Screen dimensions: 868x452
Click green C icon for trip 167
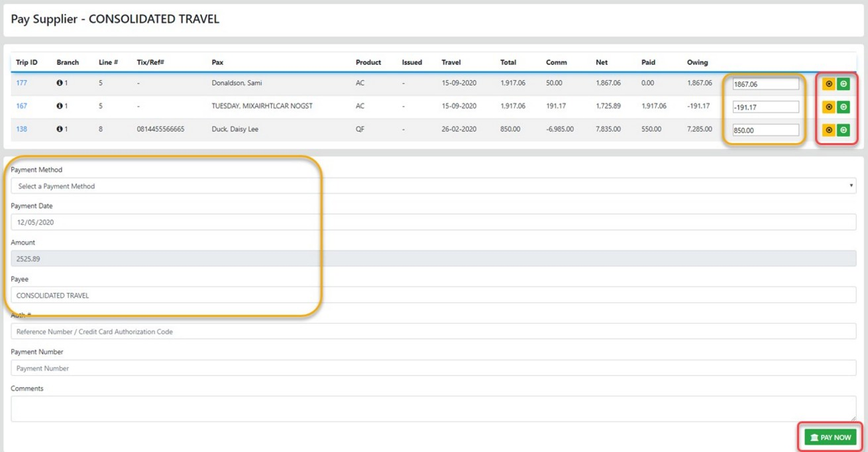843,107
